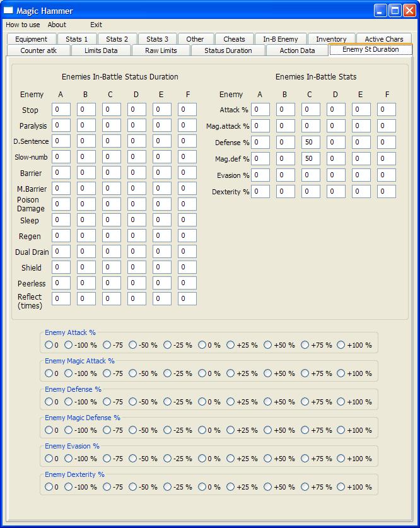Click the Exit menu item

point(96,25)
